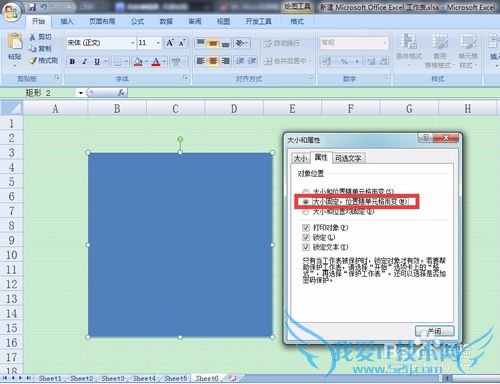This screenshot has height=384, width=500.
Task: Open the Data (数据) ribbon tab
Action: pos(166,21)
